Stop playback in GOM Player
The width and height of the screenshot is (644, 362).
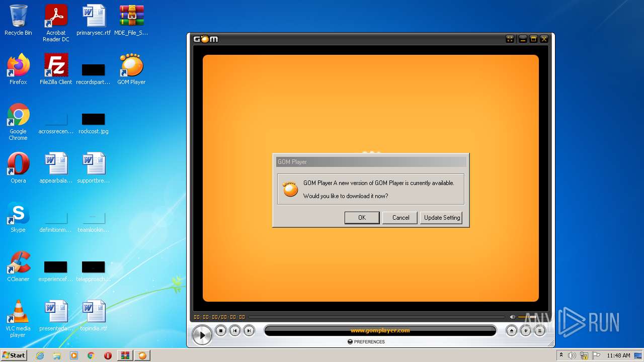pos(220,331)
